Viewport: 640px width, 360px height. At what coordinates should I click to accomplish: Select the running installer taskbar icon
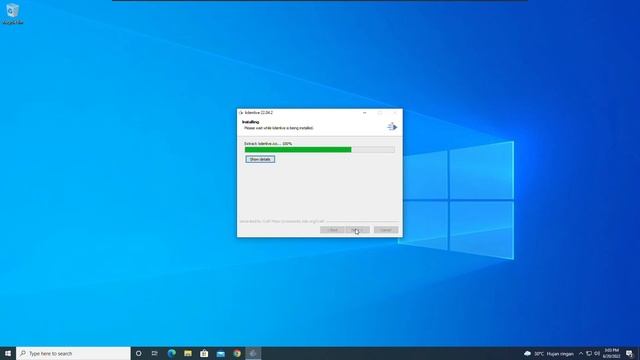253,353
